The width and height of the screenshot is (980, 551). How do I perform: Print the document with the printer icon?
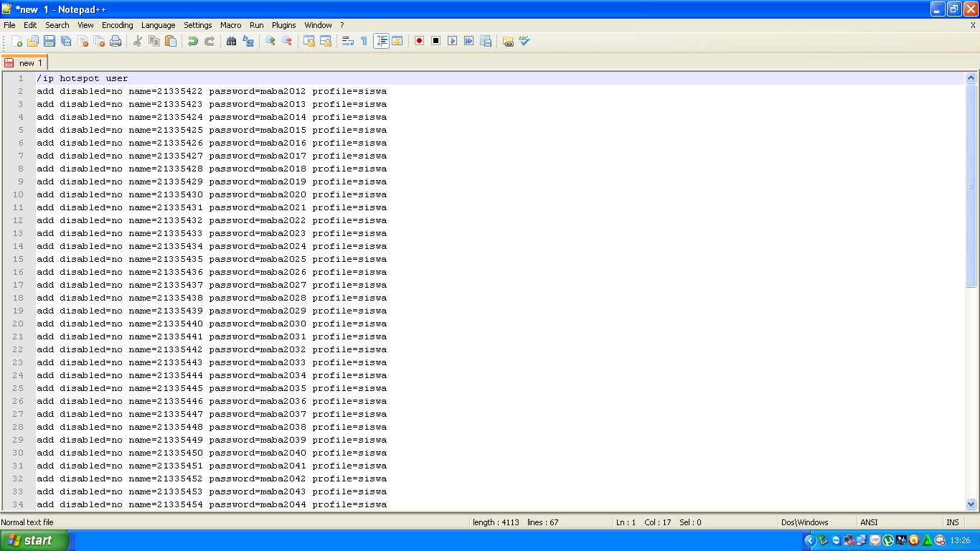tap(116, 42)
